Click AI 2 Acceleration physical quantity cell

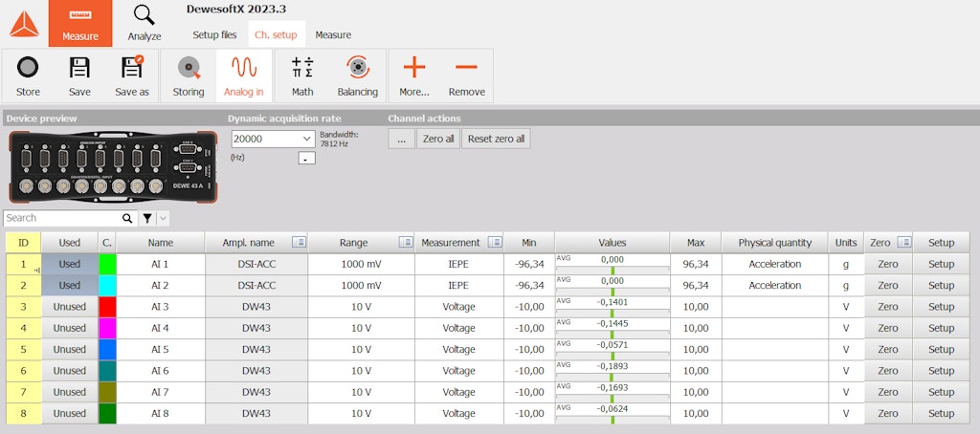(x=774, y=286)
